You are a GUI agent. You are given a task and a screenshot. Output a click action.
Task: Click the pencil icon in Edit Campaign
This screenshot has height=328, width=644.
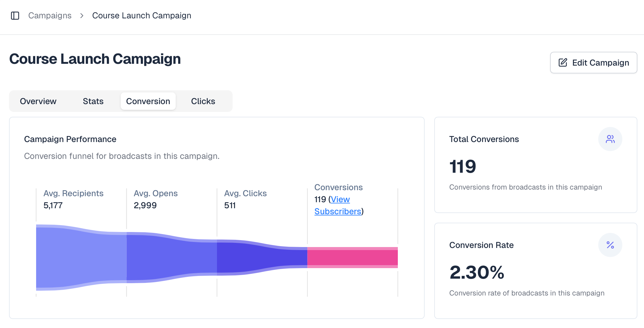pos(563,63)
